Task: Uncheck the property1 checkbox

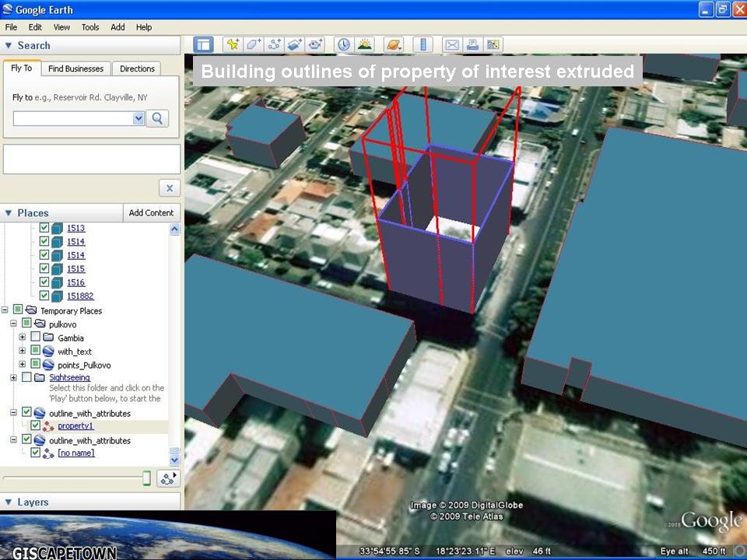Action: (35, 425)
